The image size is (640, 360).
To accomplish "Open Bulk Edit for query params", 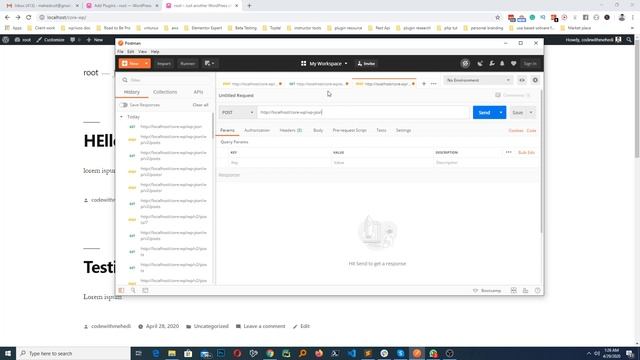I will [x=527, y=153].
